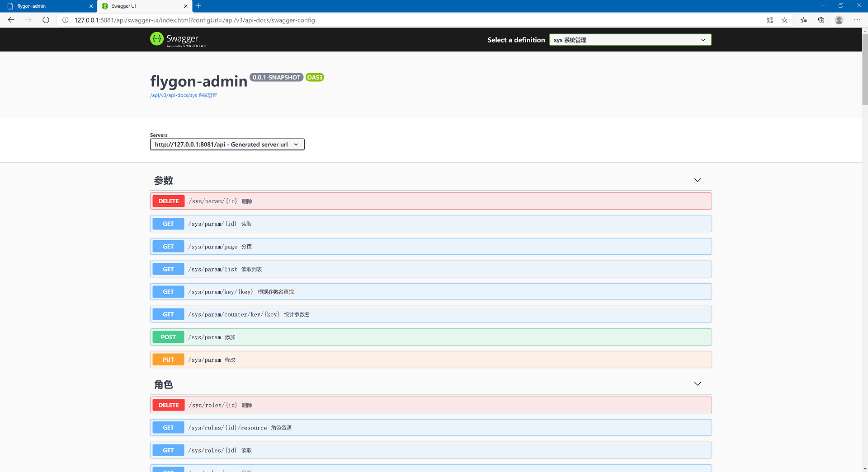Open the browser profile avatar
Image resolution: width=868 pixels, height=472 pixels.
pos(839,20)
